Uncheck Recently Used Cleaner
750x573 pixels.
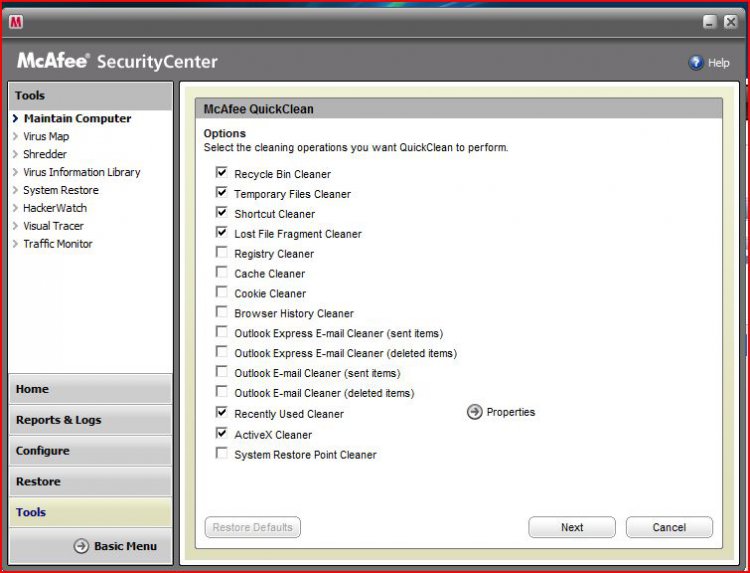[221, 412]
